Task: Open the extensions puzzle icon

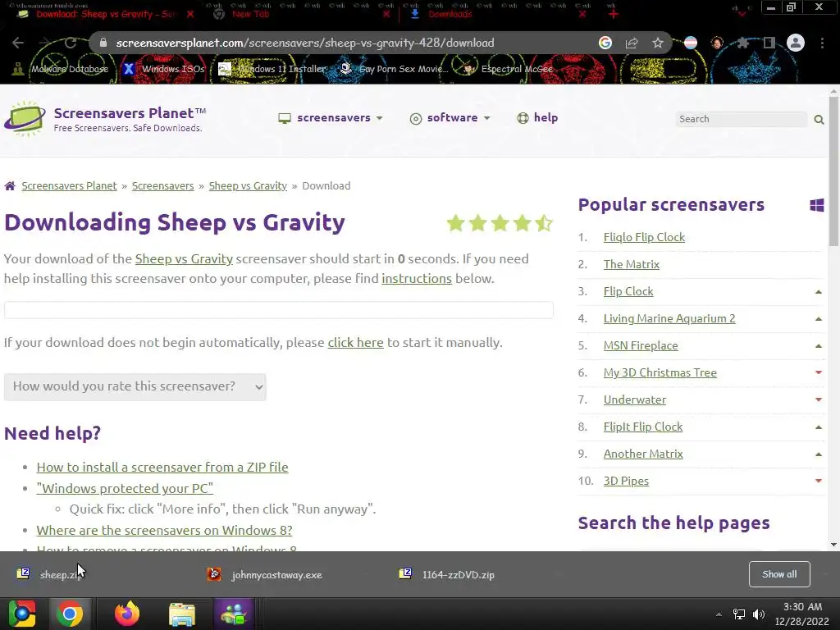Action: tap(743, 43)
